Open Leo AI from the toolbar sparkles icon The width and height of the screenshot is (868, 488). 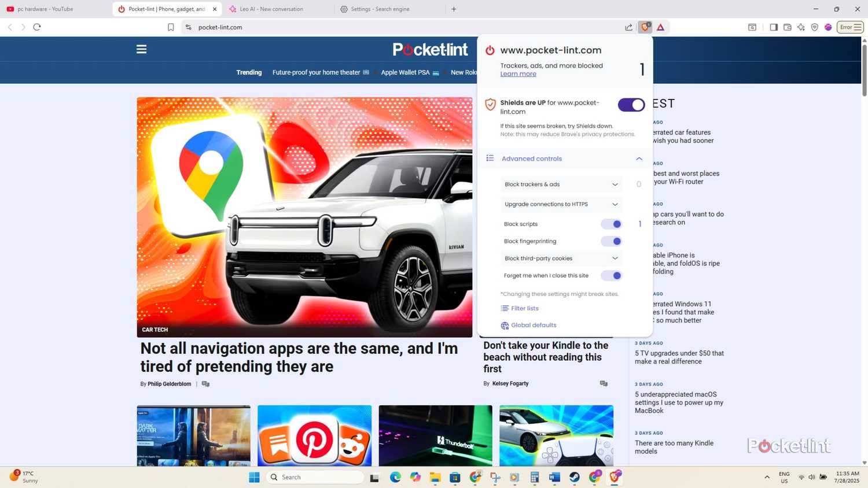(801, 27)
